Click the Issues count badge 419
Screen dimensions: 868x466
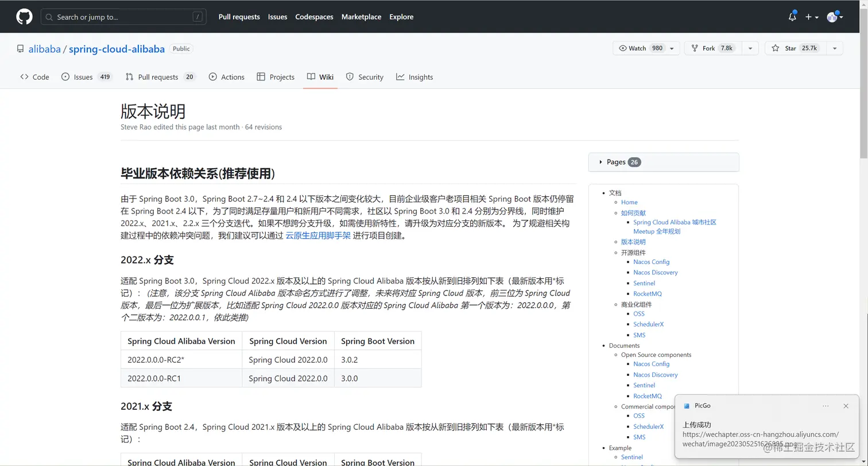coord(104,77)
